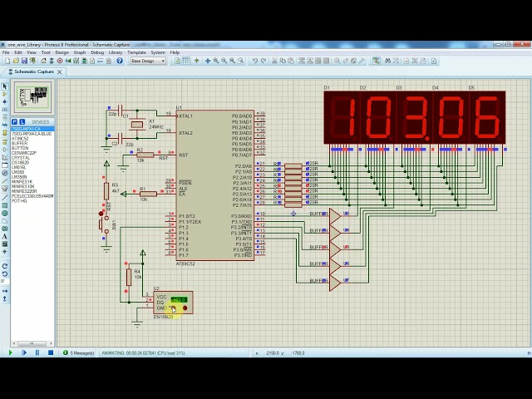Toggle the grid display icon

coord(185,61)
